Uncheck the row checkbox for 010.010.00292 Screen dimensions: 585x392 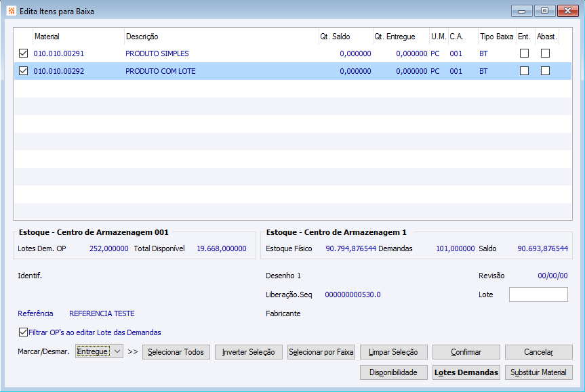(23, 71)
